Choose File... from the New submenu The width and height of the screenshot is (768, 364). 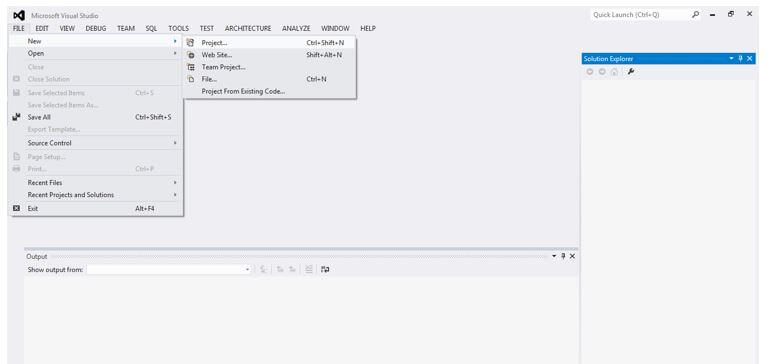(269, 79)
